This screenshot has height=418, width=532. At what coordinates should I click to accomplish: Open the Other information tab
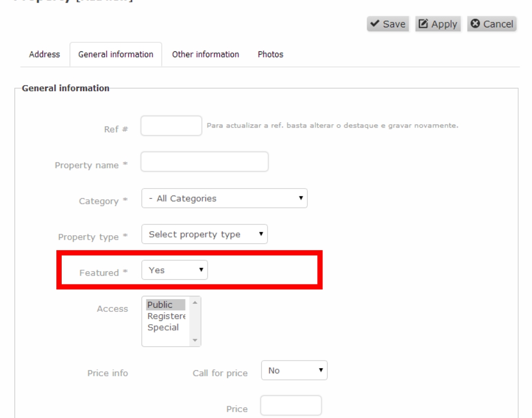[x=205, y=54]
